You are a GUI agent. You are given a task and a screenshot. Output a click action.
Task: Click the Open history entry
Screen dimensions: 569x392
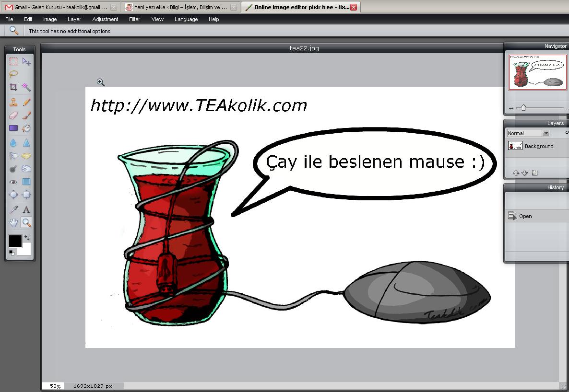(x=525, y=216)
